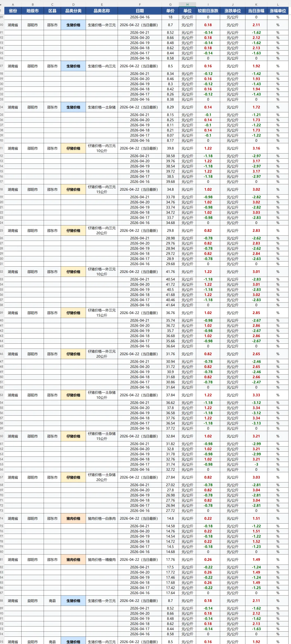Click the 较前日涨跌 header cell
This screenshot has height=644, width=291.
(208, 11)
